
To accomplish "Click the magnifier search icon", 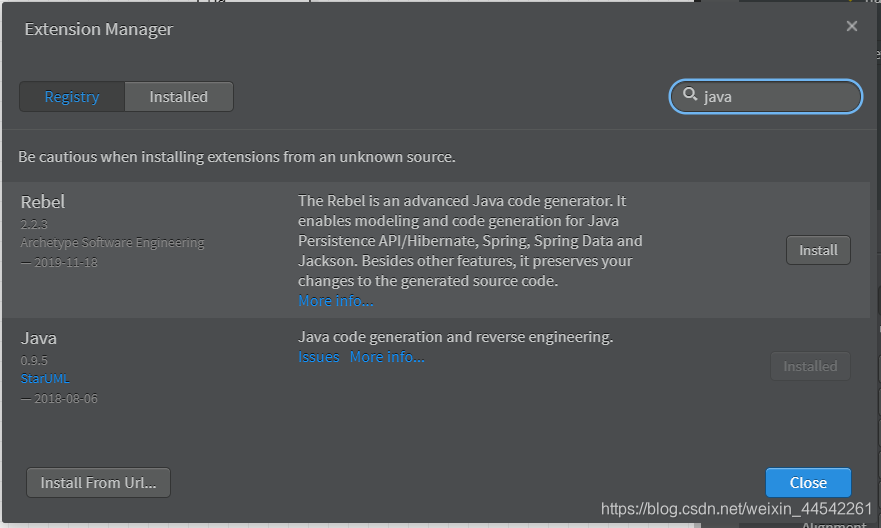I will click(690, 94).
